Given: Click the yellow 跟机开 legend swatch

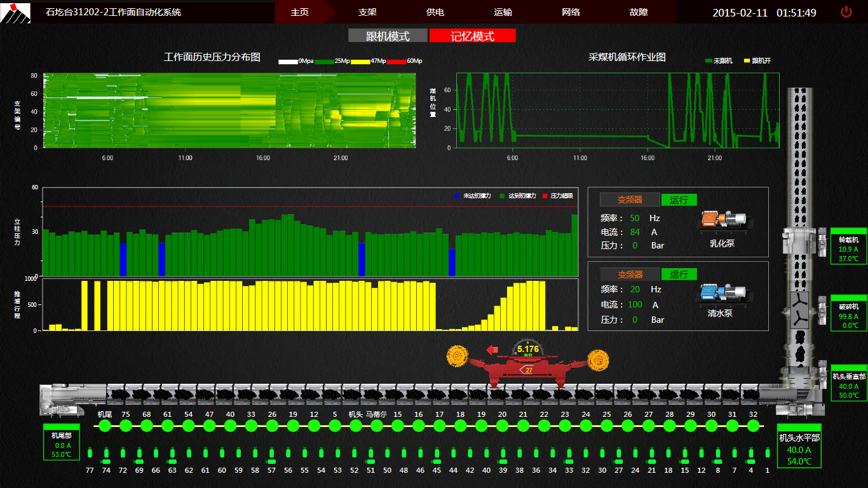Looking at the screenshot, I should [747, 61].
